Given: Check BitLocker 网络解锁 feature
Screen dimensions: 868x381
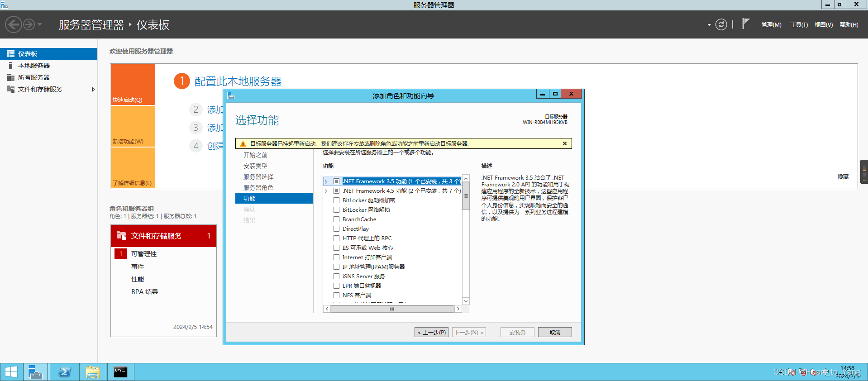Looking at the screenshot, I should (x=336, y=210).
